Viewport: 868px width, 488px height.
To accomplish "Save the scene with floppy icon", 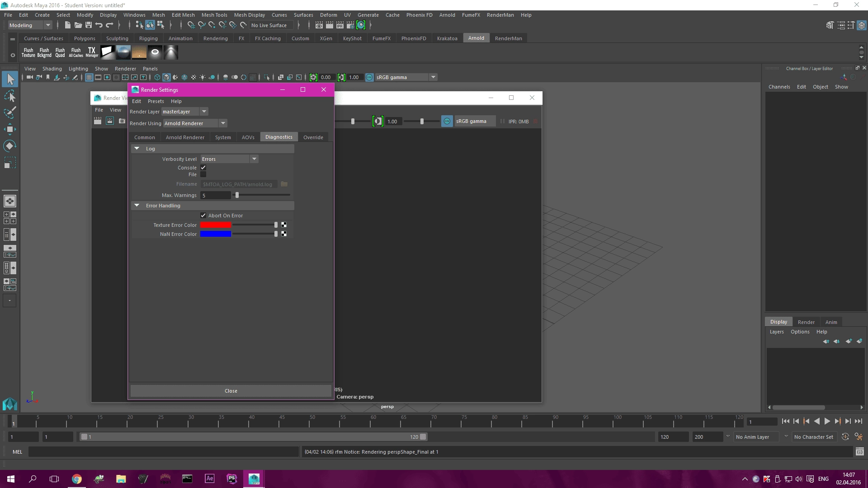I will 88,25.
